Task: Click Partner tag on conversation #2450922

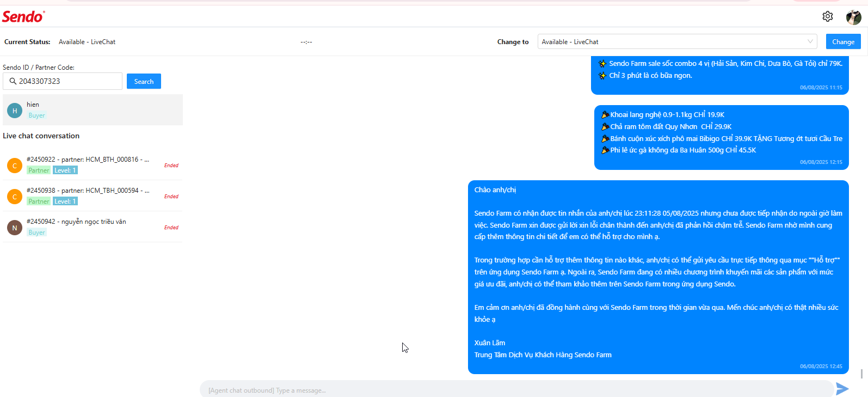Action: point(39,170)
